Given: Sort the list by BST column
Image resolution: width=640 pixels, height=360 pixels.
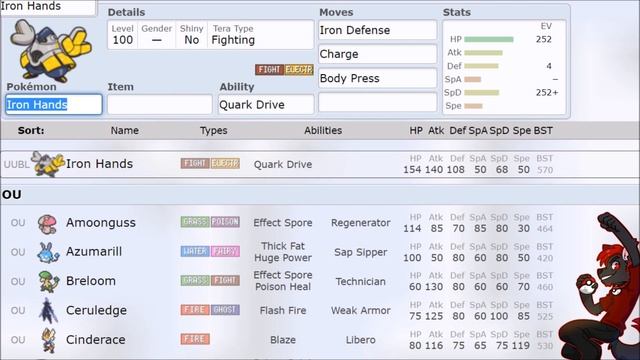Looking at the screenshot, I should click(543, 131).
